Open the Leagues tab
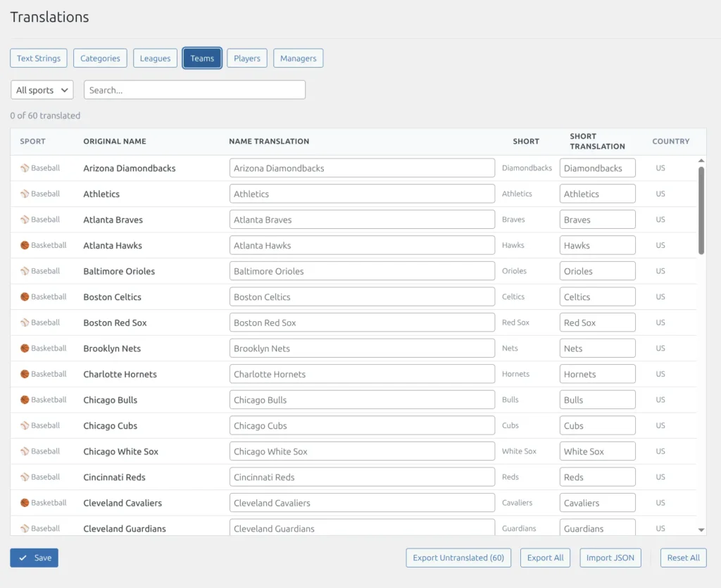This screenshot has width=721, height=588. 155,58
